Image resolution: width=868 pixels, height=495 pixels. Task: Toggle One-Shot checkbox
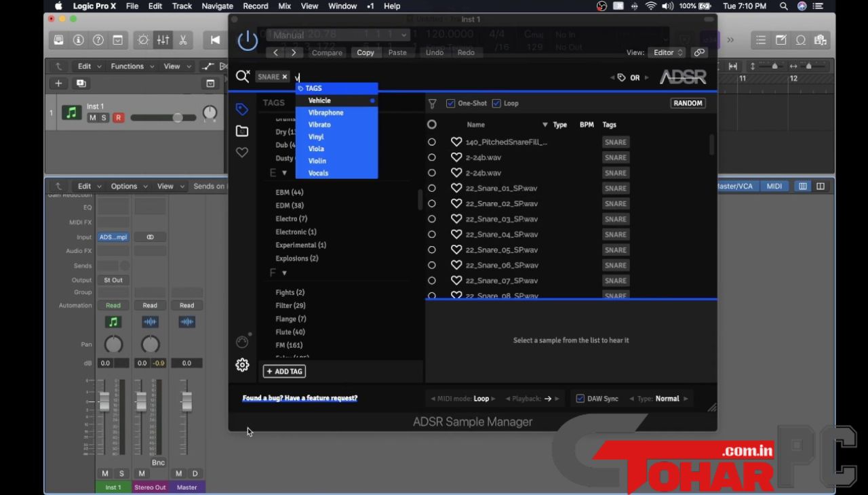point(450,103)
